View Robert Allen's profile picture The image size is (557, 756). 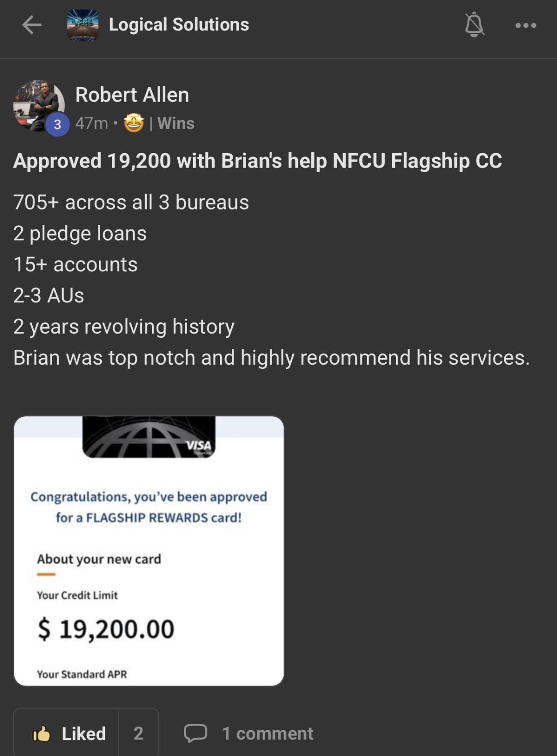tap(39, 106)
